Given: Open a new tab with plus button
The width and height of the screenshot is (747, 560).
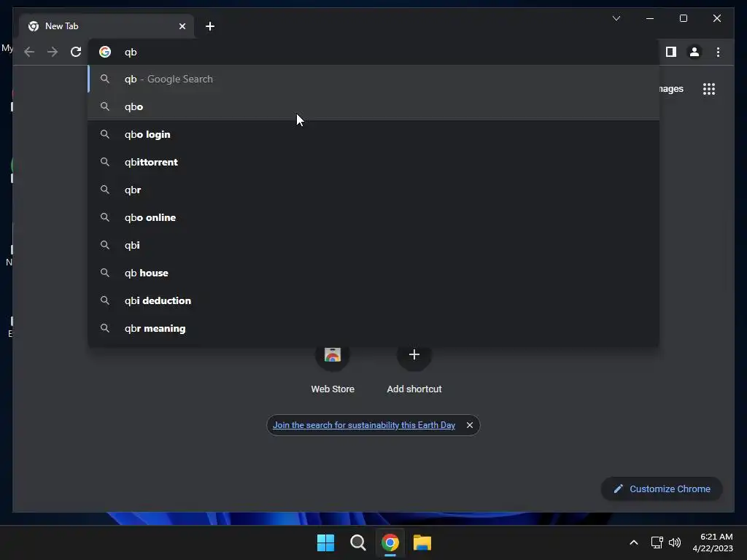Looking at the screenshot, I should (210, 26).
